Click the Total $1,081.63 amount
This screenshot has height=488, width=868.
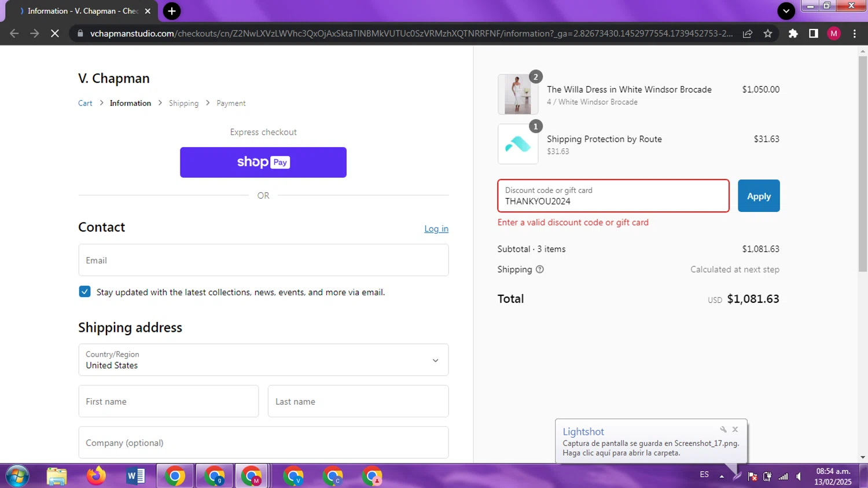[x=753, y=299]
